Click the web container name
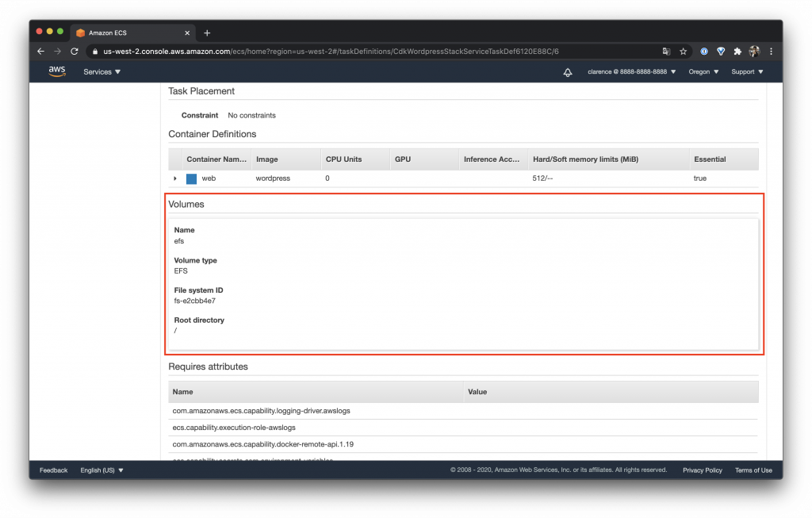The width and height of the screenshot is (812, 518). (209, 178)
